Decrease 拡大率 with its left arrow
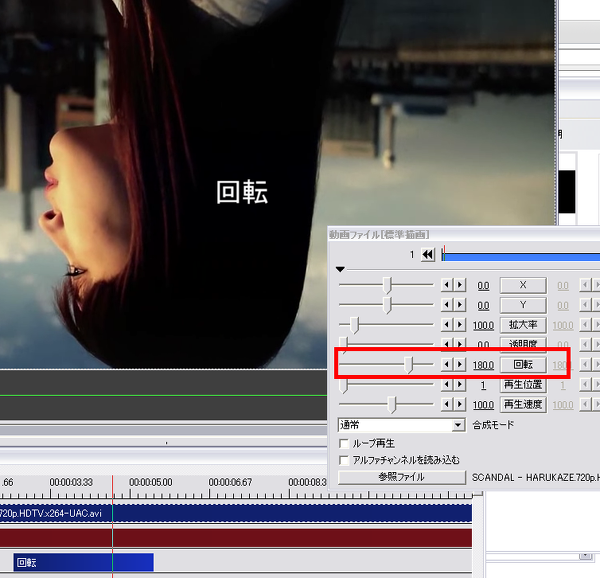600x578 pixels. pos(447,325)
